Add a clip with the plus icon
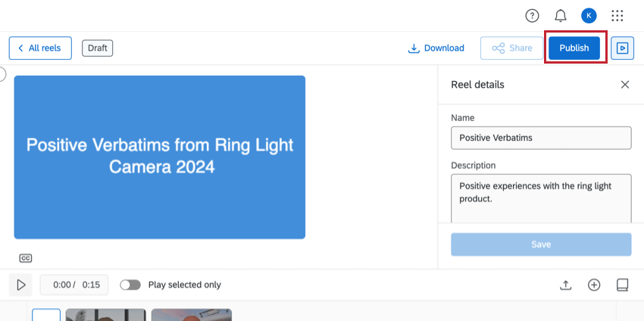 [594, 285]
